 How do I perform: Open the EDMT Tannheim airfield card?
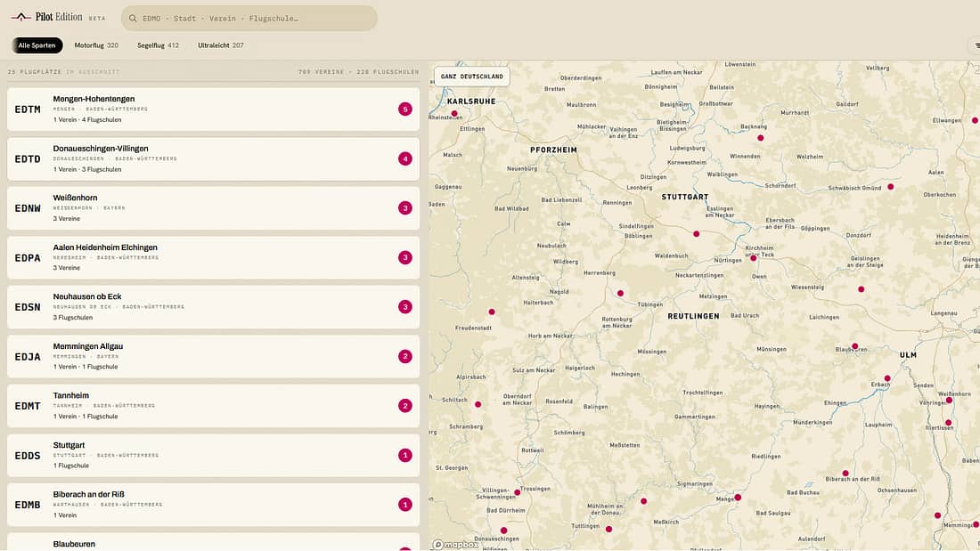(x=213, y=406)
